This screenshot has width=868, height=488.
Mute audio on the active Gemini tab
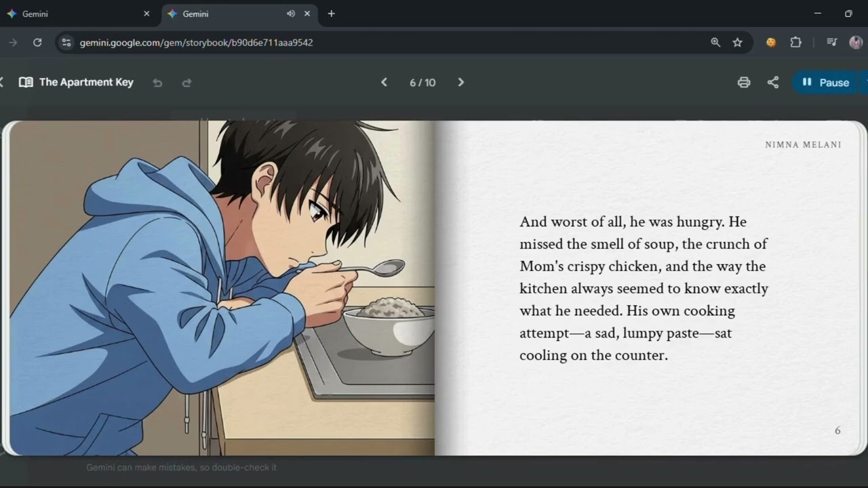(291, 14)
